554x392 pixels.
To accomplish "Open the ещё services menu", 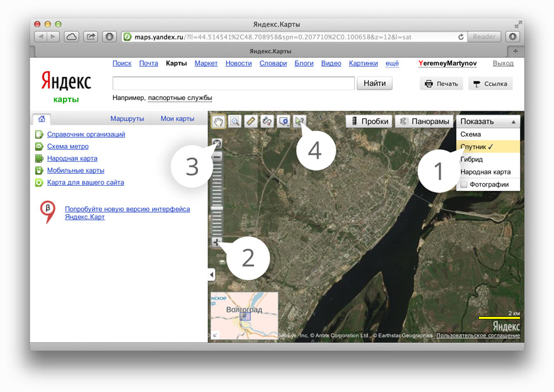I will coord(392,63).
